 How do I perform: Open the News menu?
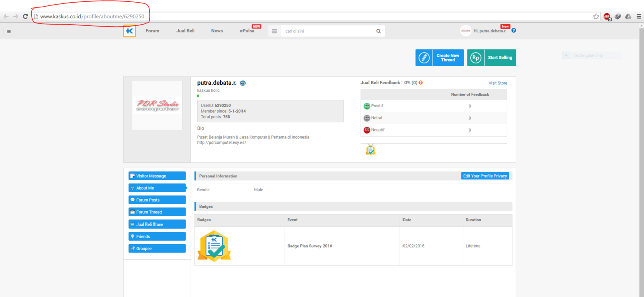pyautogui.click(x=217, y=31)
